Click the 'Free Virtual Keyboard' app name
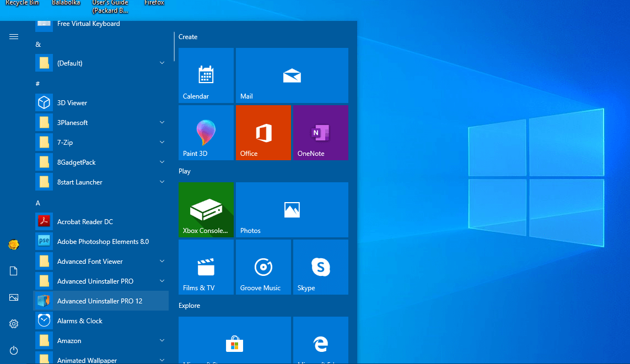The height and width of the screenshot is (364, 630). click(x=88, y=24)
